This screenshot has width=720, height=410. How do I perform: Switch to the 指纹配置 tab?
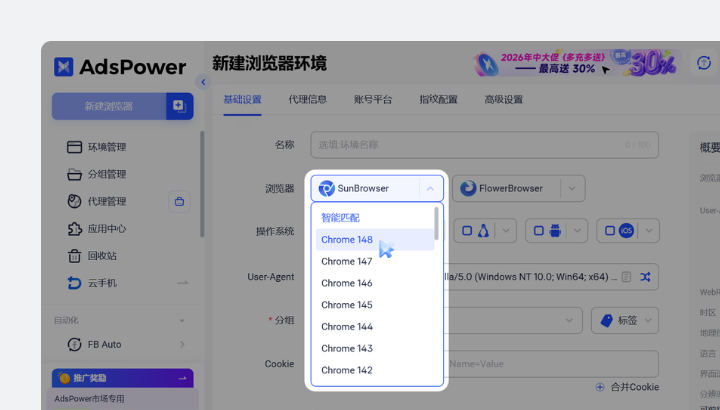[x=438, y=100]
